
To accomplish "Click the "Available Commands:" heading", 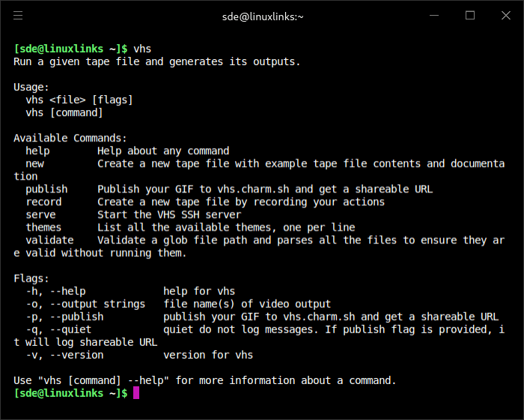I will click(x=70, y=138).
